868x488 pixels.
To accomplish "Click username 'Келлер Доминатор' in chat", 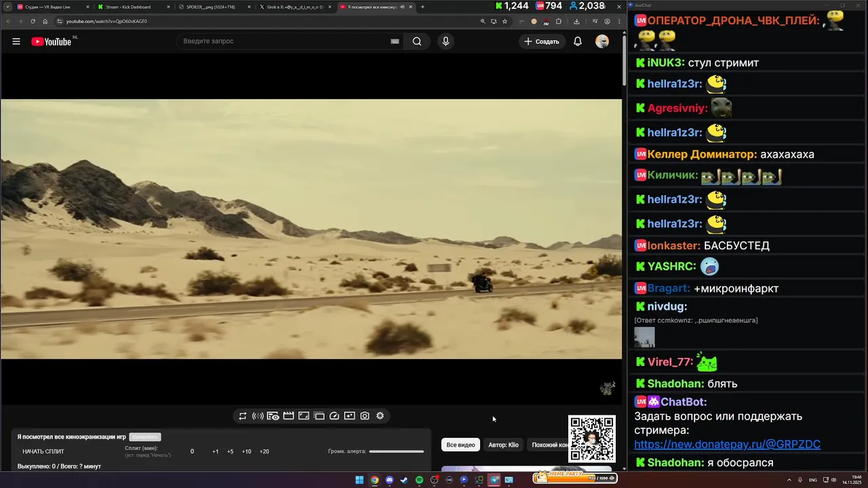I will click(702, 155).
